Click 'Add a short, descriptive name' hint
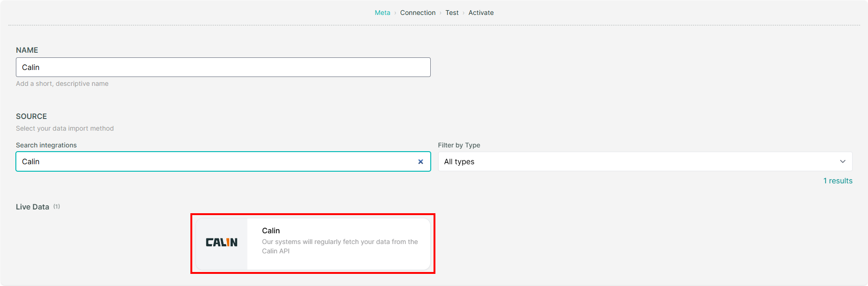 pos(62,84)
